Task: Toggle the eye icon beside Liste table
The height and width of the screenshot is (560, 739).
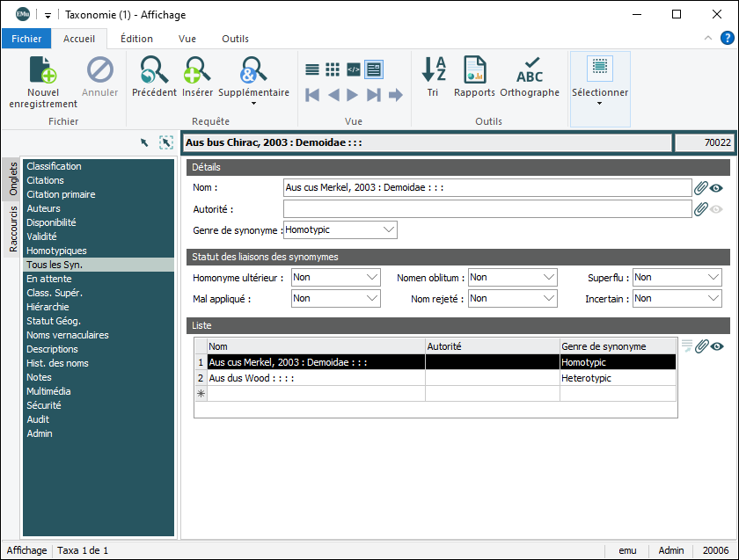Action: click(x=717, y=346)
